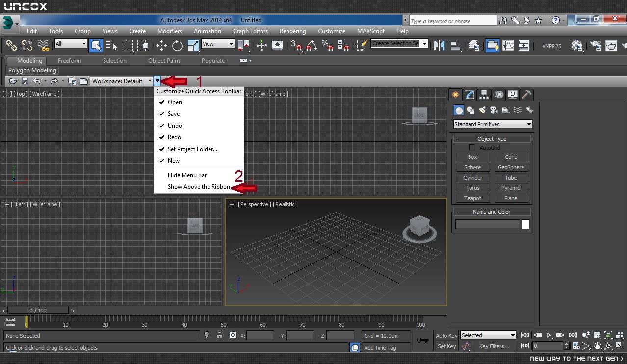
Task: Click the Cylinder object button
Action: click(472, 178)
